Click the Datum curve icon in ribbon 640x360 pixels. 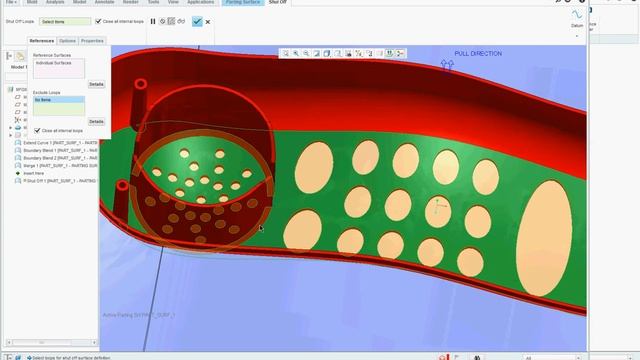click(577, 15)
